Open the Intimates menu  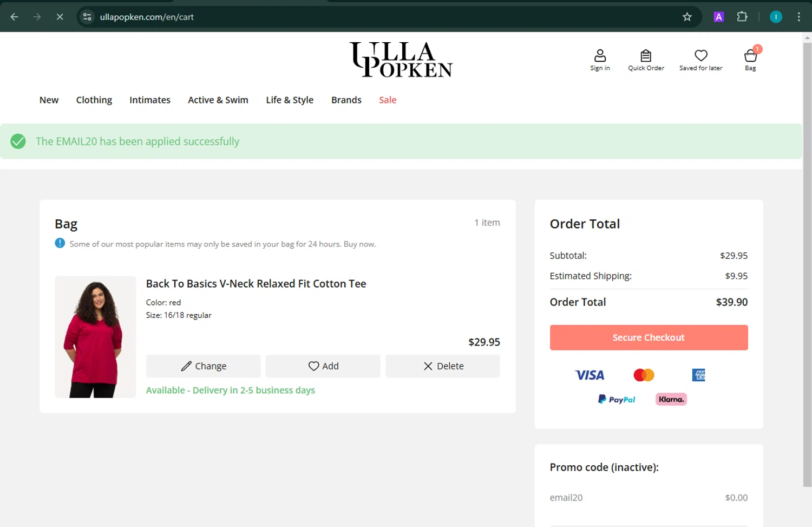click(150, 100)
